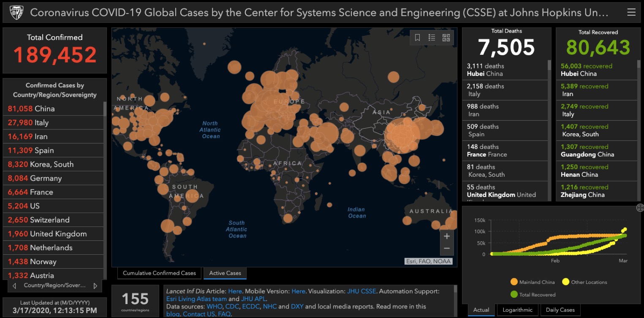The image size is (644, 318).
Task: Click the Johns Hopkins shield logo
Action: point(16,13)
